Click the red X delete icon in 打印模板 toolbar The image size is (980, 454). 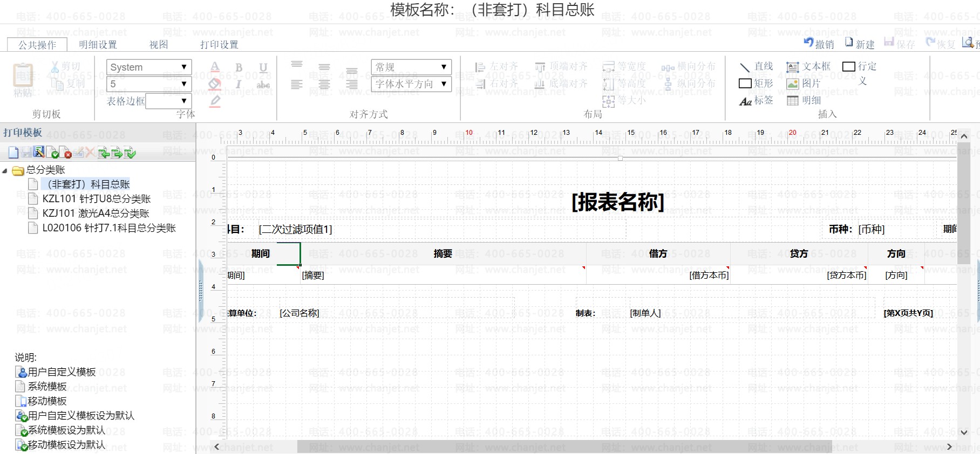[x=90, y=153]
